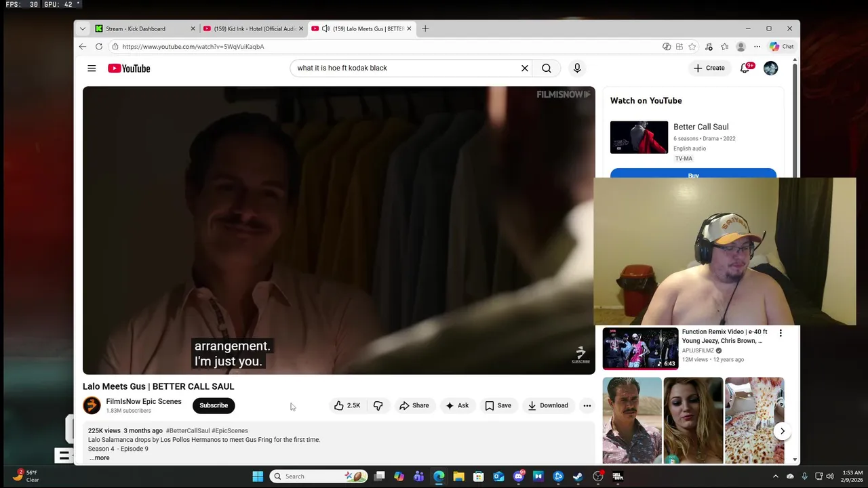
Task: Click the magnifier search button
Action: 547,68
